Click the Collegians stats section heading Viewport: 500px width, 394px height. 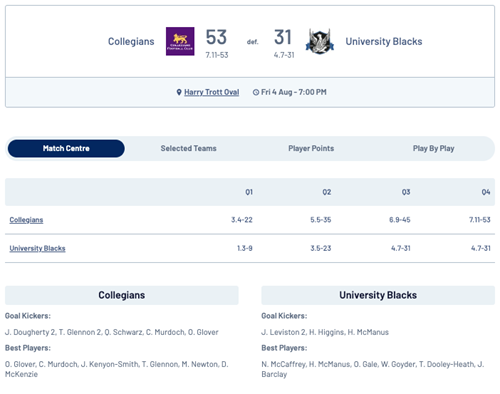[122, 295]
